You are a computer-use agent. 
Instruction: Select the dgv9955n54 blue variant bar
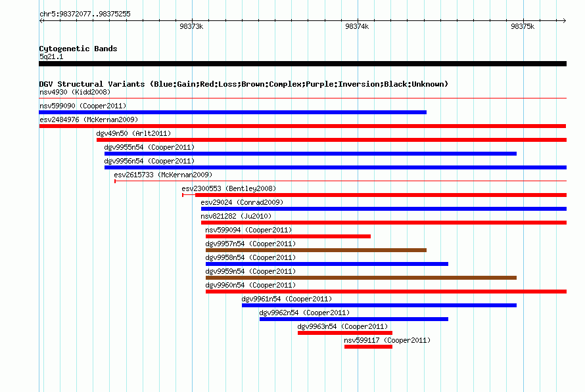(x=310, y=154)
